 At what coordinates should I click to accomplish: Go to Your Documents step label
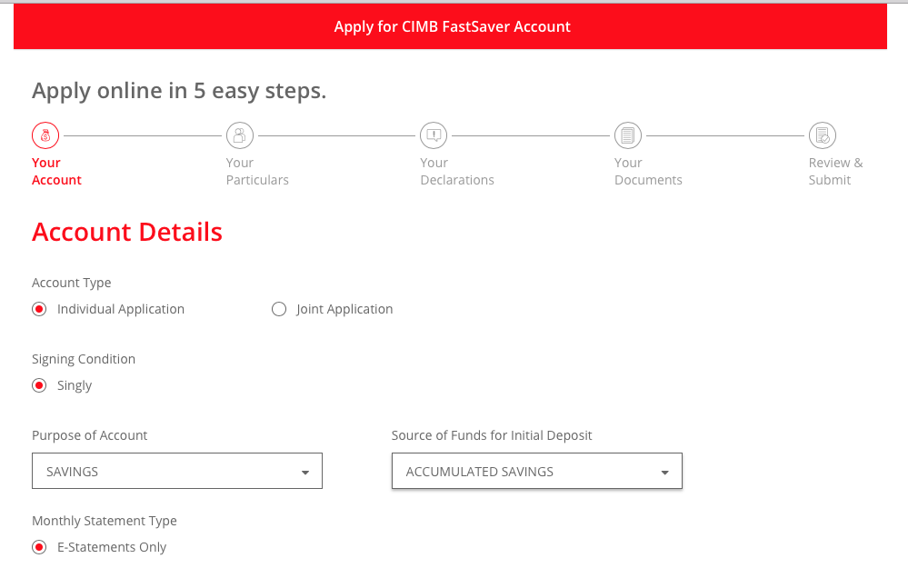648,171
